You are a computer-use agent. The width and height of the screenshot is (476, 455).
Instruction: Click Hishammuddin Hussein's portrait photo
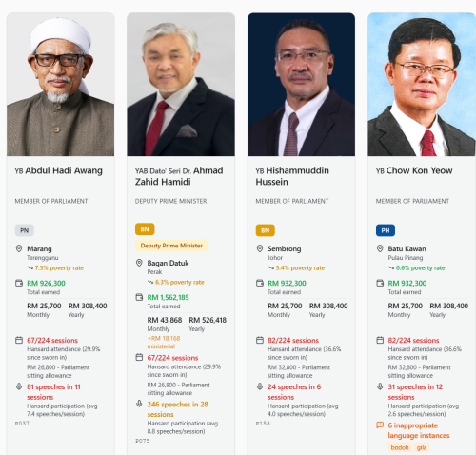tap(301, 85)
